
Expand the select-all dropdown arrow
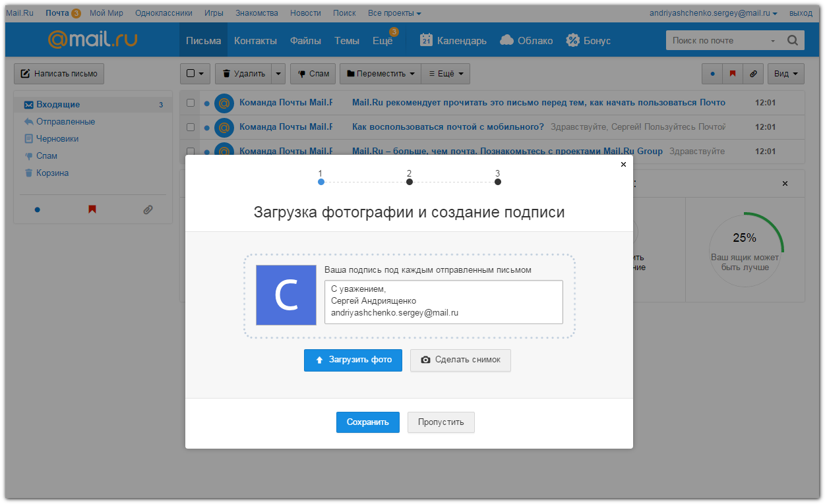tap(201, 74)
